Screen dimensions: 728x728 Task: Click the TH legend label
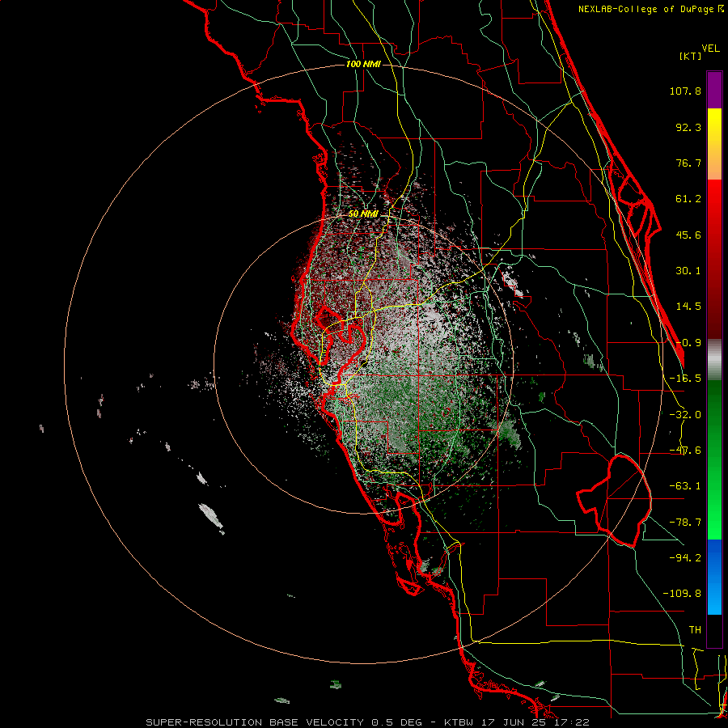(x=695, y=630)
